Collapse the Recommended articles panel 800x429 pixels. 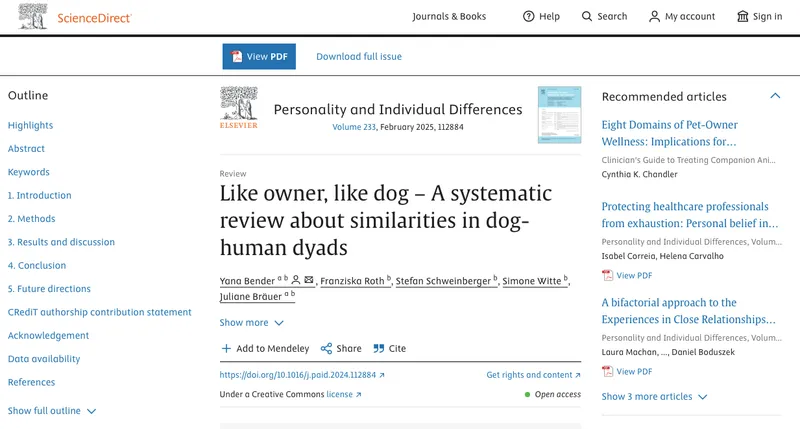pyautogui.click(x=774, y=96)
